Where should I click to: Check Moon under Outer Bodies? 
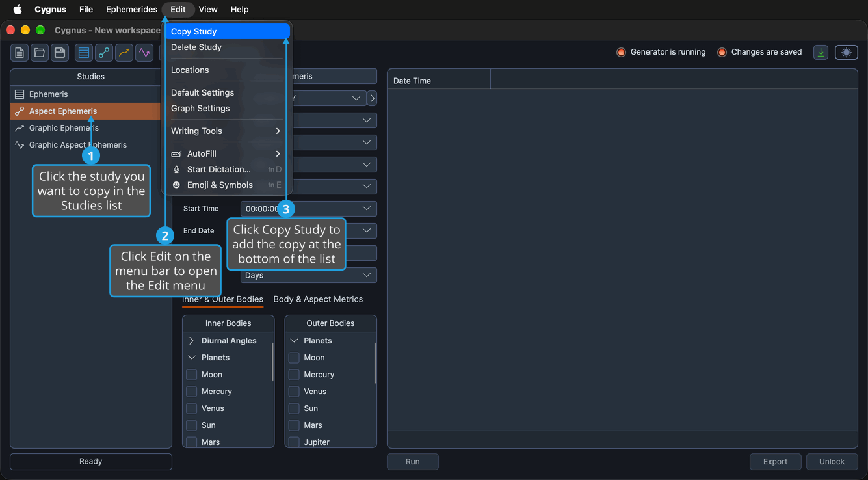pyautogui.click(x=294, y=358)
